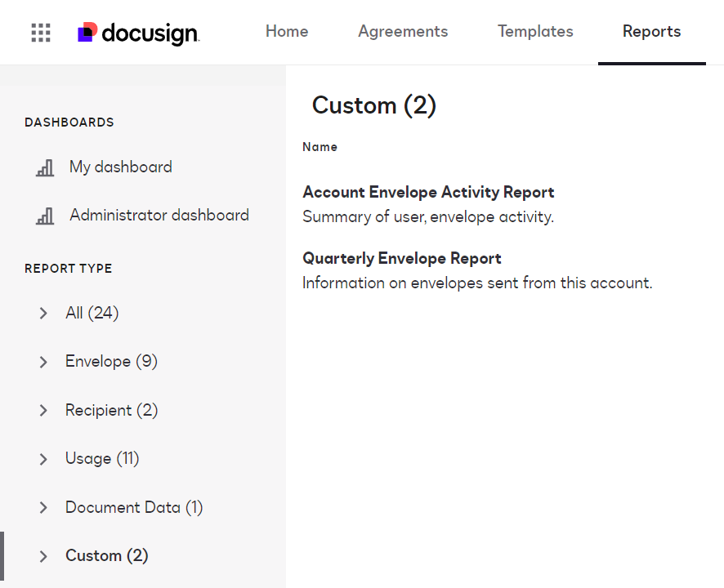Open the app launcher grid icon
This screenshot has width=724, height=588.
[41, 33]
